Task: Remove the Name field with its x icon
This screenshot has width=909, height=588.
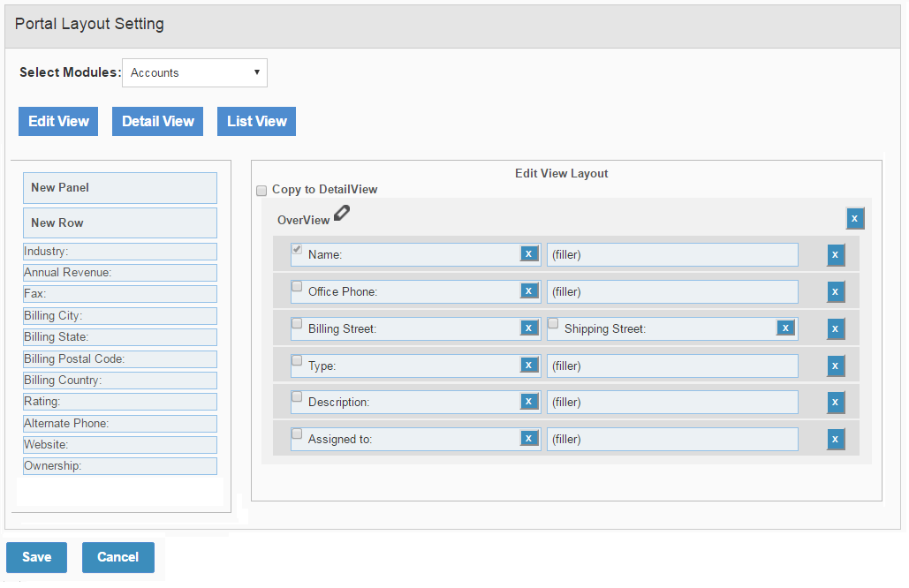Action: click(528, 253)
